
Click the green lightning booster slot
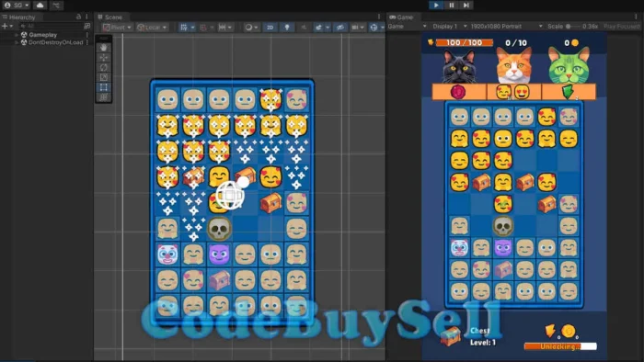tap(569, 92)
